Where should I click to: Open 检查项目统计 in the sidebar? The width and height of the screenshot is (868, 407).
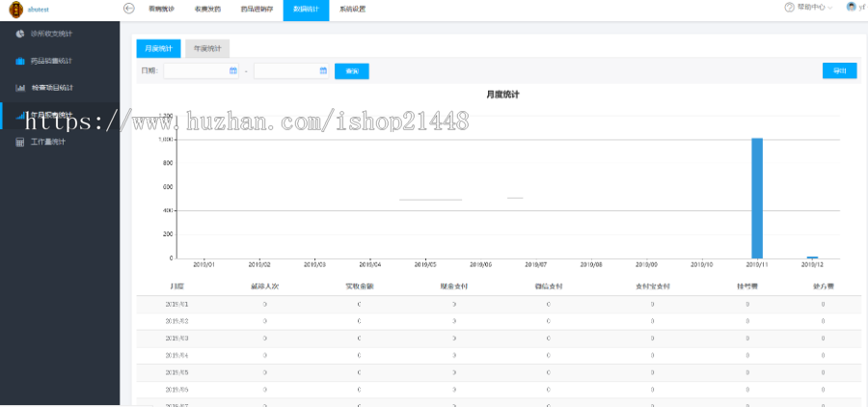(53, 88)
